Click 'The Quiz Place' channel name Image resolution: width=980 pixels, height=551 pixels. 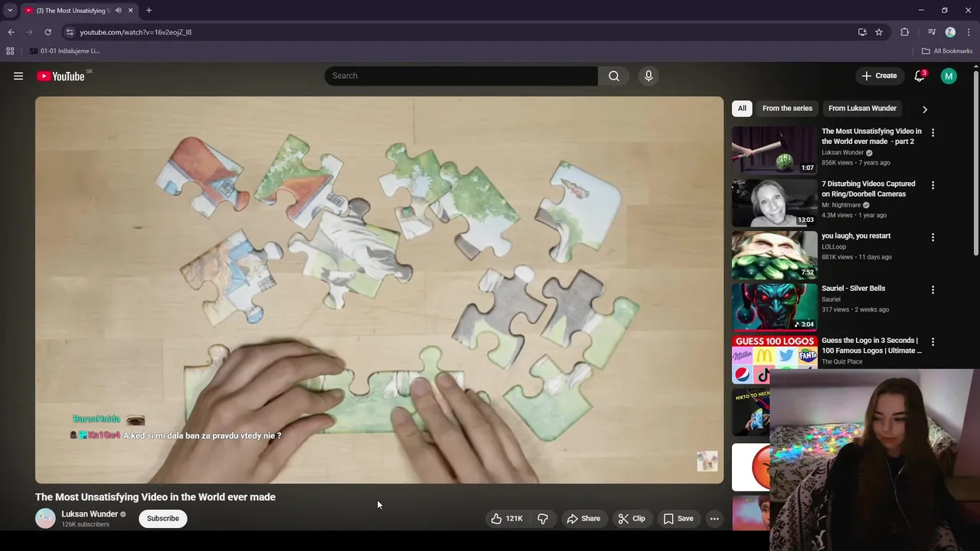click(842, 362)
